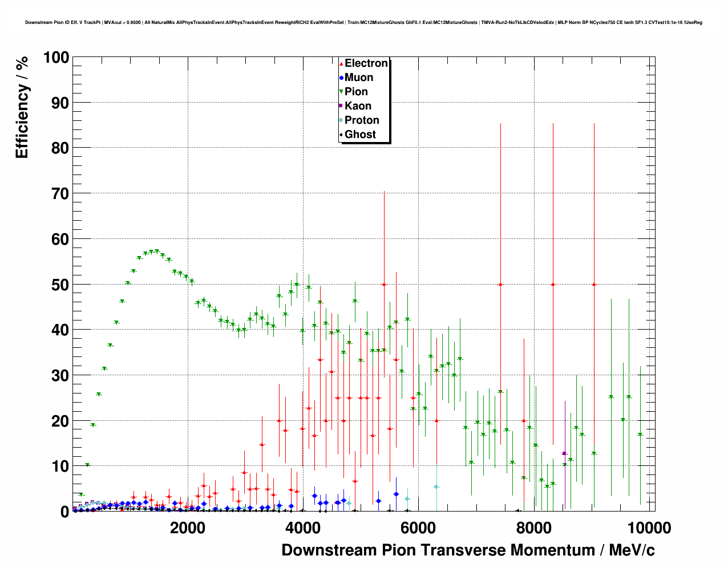Viewport: 728px width, 568px height.
Task: Click the y-axis label 0
Action: point(65,512)
